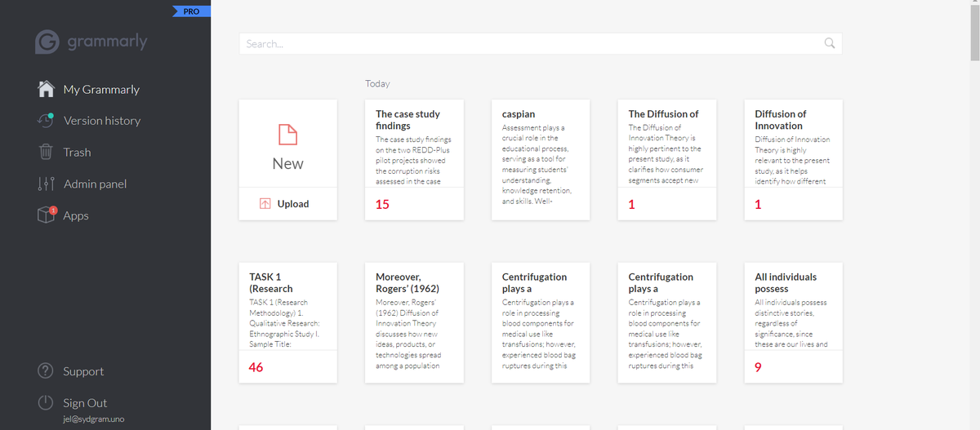
Task: Click the Apps box icon
Action: [46, 215]
